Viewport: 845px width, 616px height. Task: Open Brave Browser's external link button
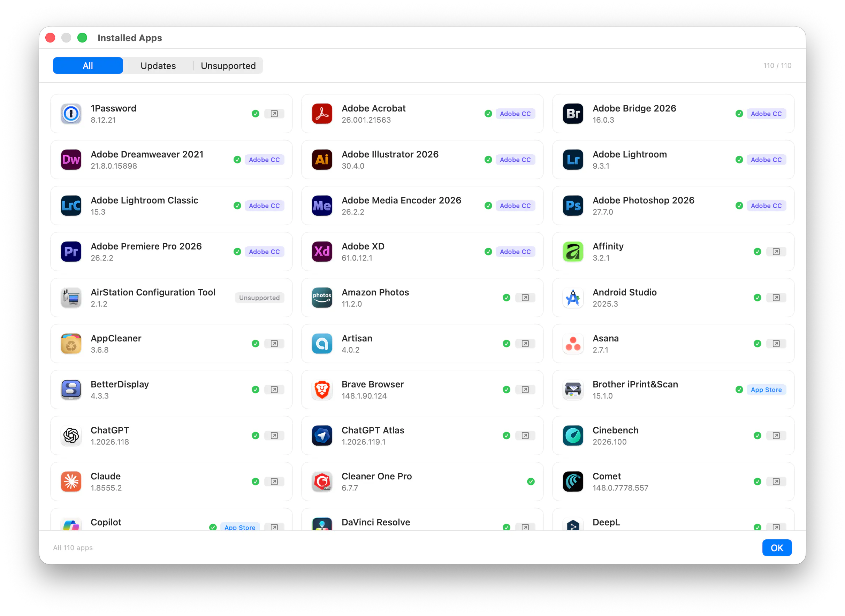coord(525,390)
